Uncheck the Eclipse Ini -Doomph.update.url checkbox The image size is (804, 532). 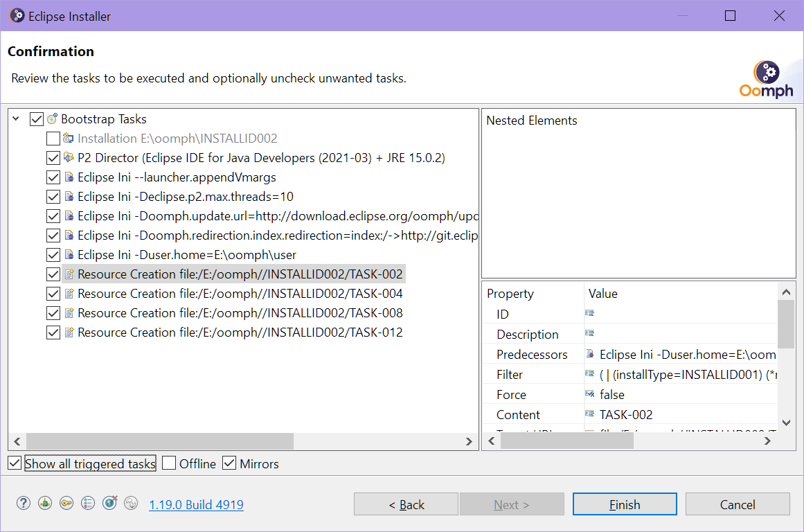[x=53, y=216]
